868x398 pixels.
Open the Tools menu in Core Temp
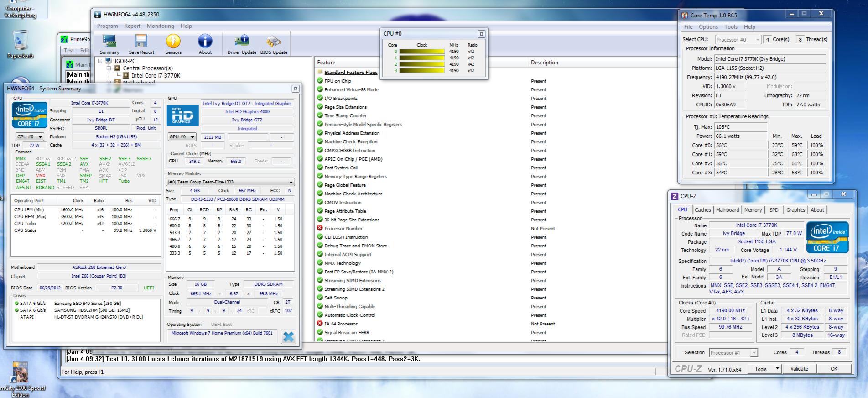pyautogui.click(x=731, y=27)
